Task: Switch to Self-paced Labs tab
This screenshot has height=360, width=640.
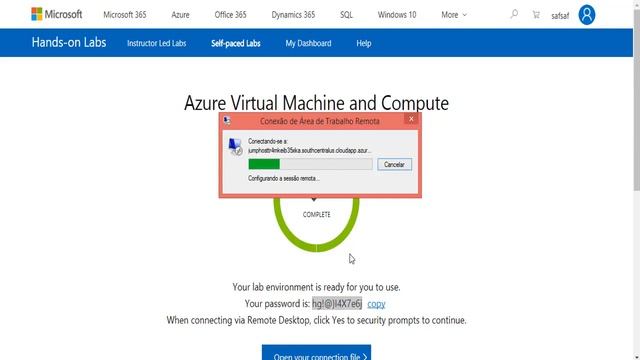Action: [x=236, y=43]
